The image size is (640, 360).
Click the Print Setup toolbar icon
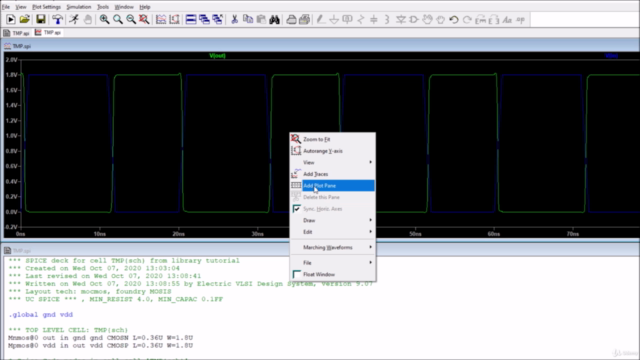(x=291, y=19)
